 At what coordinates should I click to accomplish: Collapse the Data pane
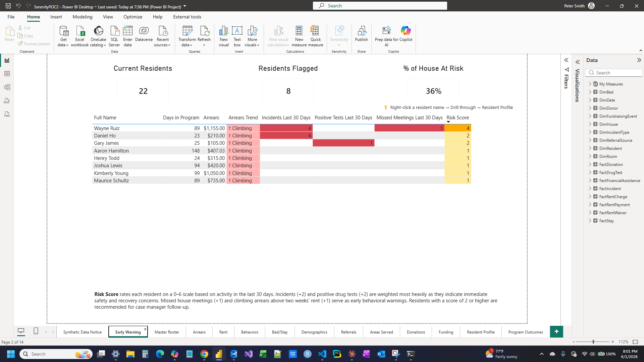tap(639, 60)
